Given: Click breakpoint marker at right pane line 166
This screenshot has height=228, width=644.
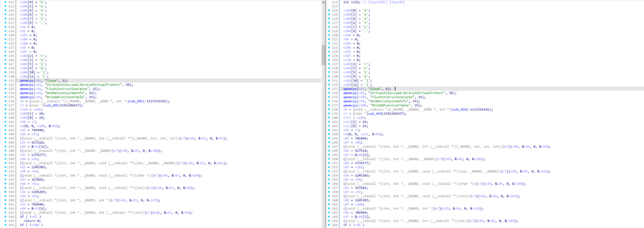Looking at the screenshot, I should [329, 225].
